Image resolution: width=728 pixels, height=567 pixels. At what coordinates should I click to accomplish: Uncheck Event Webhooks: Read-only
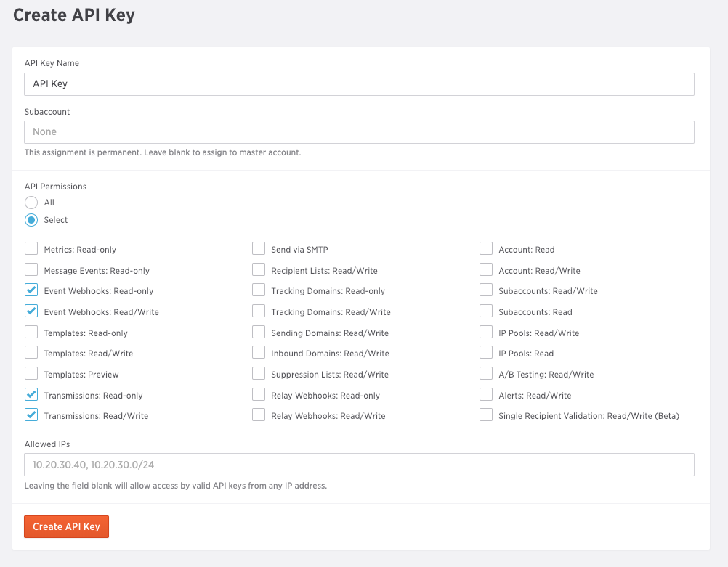[31, 290]
